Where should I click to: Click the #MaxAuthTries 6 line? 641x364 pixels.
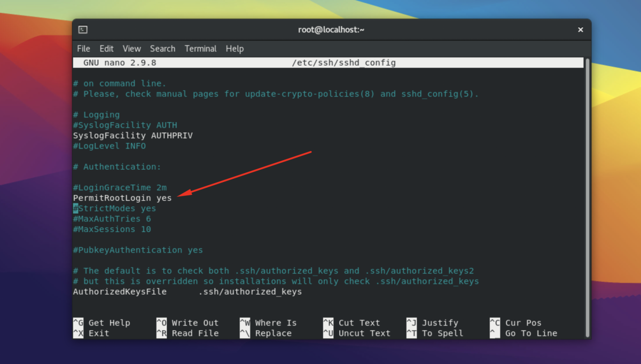[112, 219]
